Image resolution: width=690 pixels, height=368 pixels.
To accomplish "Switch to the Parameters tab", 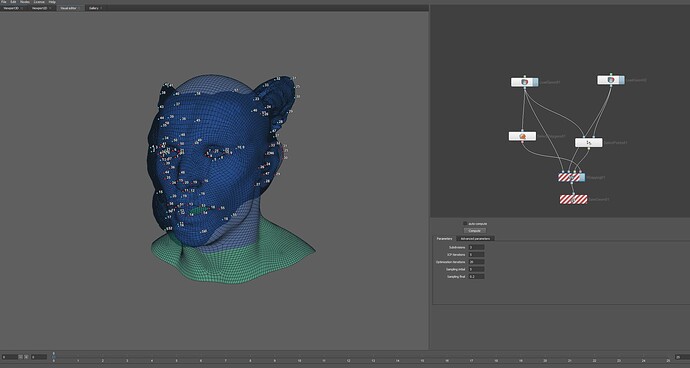I will coord(444,238).
